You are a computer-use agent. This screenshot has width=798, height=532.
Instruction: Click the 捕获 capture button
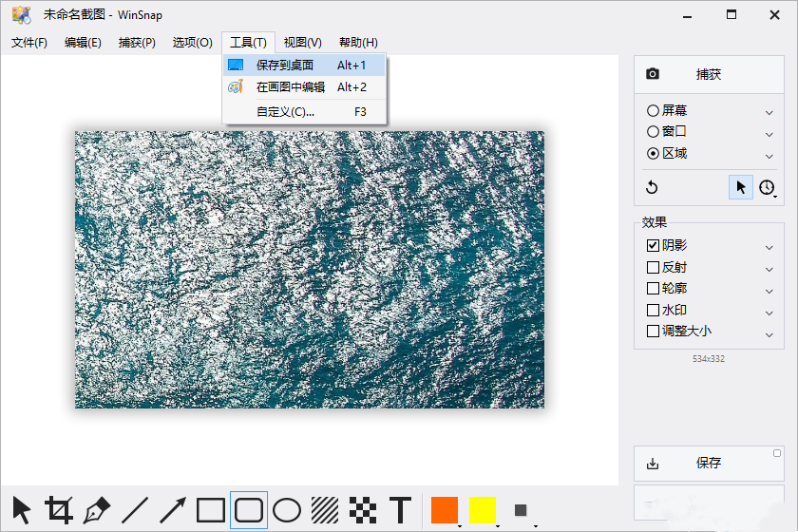pyautogui.click(x=709, y=74)
